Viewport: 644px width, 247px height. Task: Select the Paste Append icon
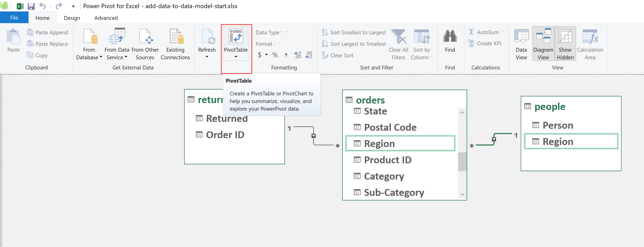click(x=31, y=32)
